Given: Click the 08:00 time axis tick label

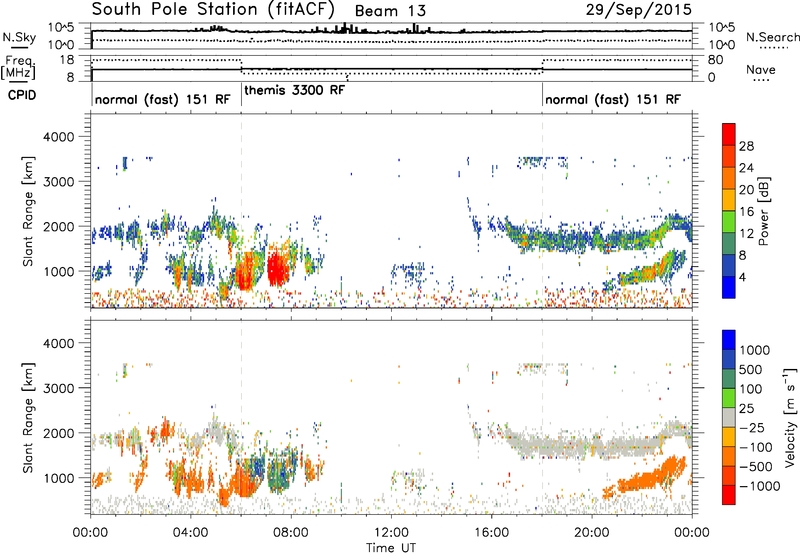Looking at the screenshot, I should click(x=291, y=533).
